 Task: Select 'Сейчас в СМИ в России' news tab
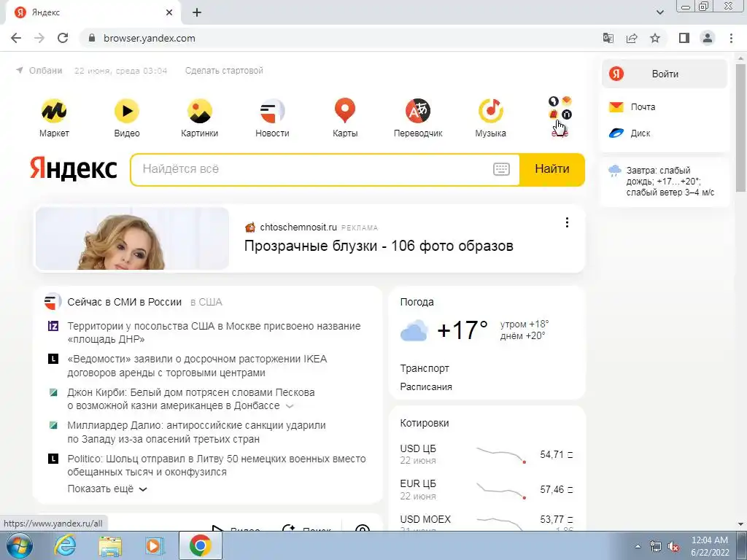click(124, 302)
